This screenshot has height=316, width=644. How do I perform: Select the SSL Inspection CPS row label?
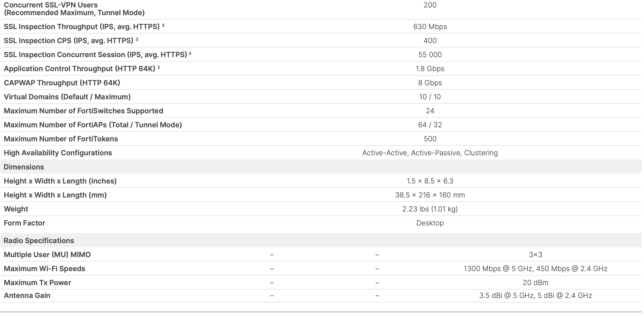pos(69,40)
